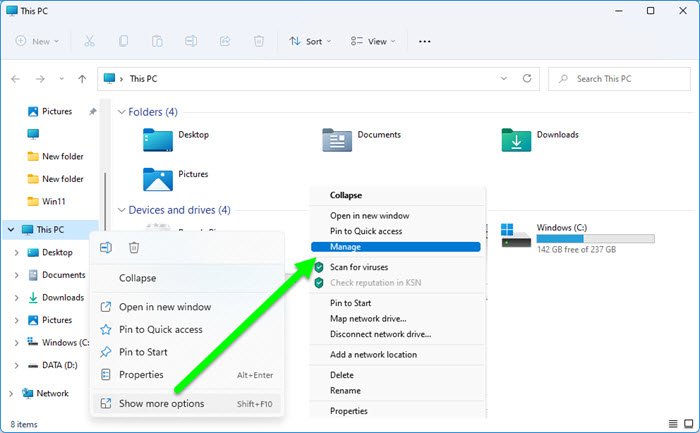700x433 pixels.
Task: Select Windows (C:) in sidebar tree
Action: [58, 343]
